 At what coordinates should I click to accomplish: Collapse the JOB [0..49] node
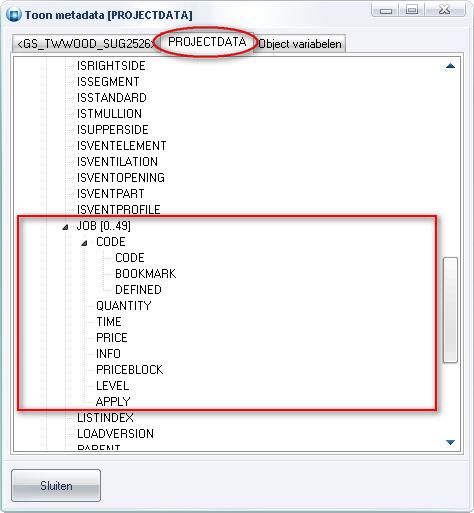tap(65, 227)
